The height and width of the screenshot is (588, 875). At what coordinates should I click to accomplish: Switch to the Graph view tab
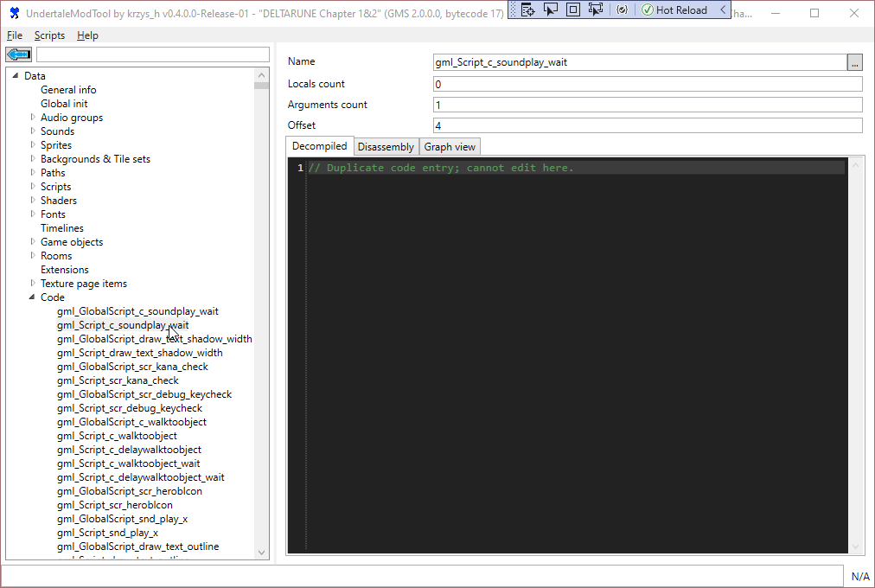[449, 146]
